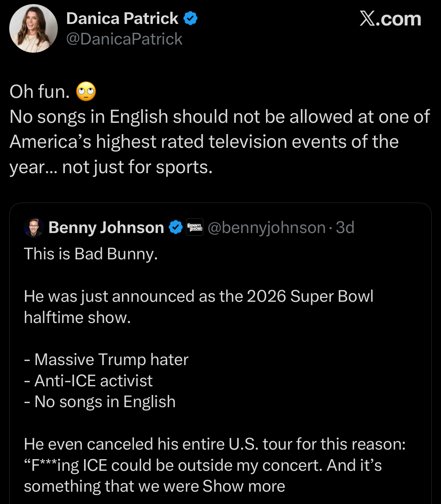This screenshot has height=504, width=441.
Task: Click the "This is Bad Bunny." line
Action: (x=91, y=254)
